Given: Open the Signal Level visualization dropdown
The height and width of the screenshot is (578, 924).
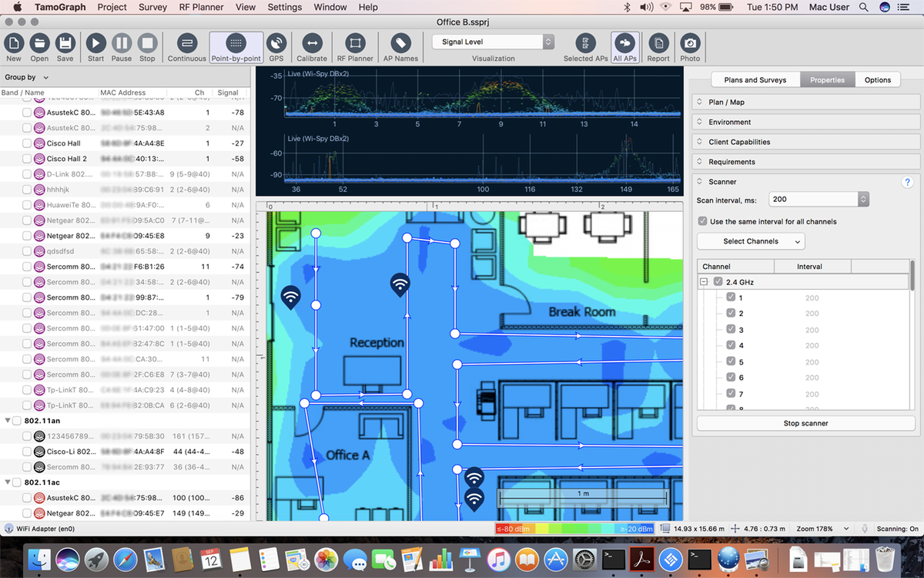Looking at the screenshot, I should pos(493,42).
